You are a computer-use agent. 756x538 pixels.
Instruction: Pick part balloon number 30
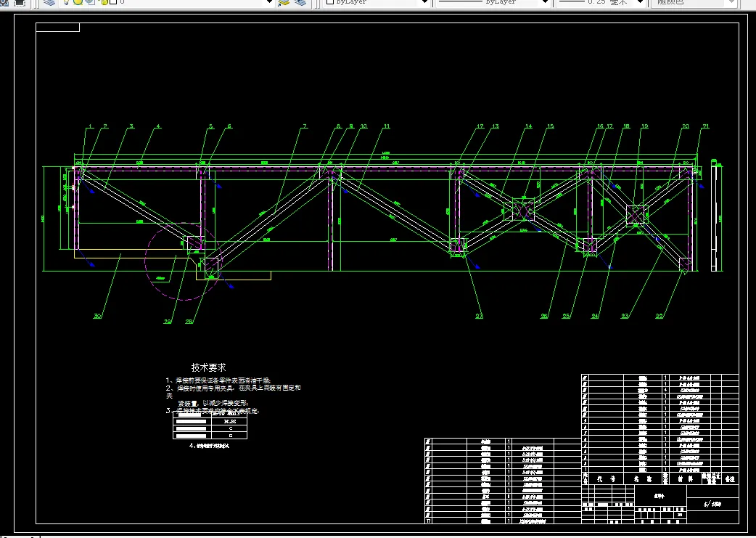[97, 316]
